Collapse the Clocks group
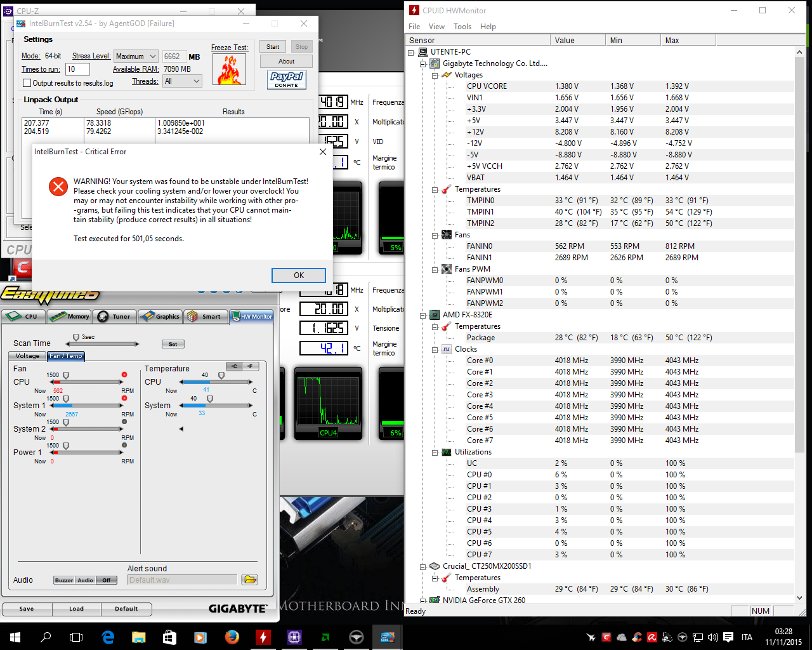The image size is (812, 650). (435, 349)
